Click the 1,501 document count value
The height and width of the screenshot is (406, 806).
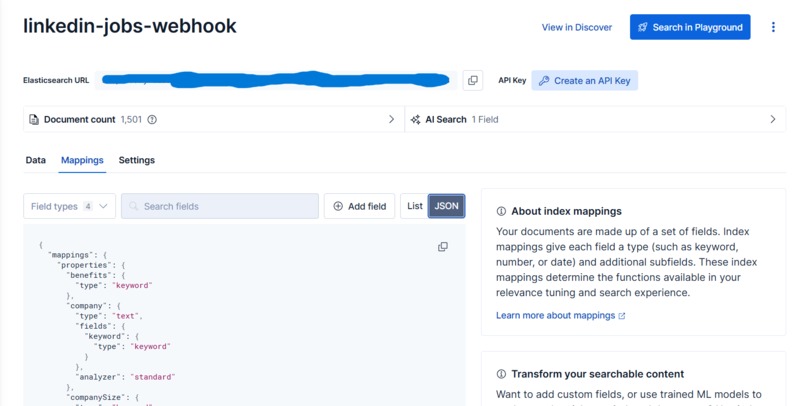click(x=131, y=119)
